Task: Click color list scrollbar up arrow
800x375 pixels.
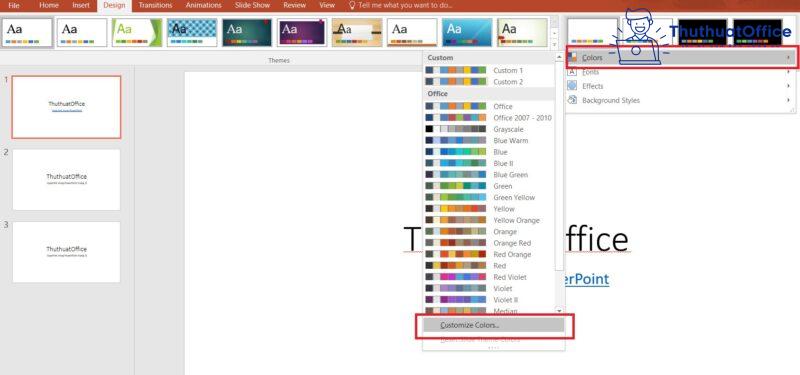Action: point(559,58)
